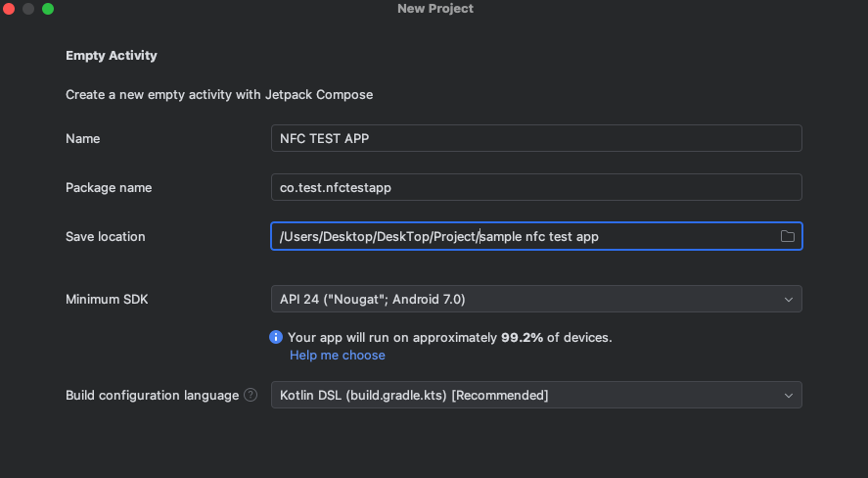Open the folder browser for Save location
The image size is (868, 478).
pyautogui.click(x=787, y=236)
